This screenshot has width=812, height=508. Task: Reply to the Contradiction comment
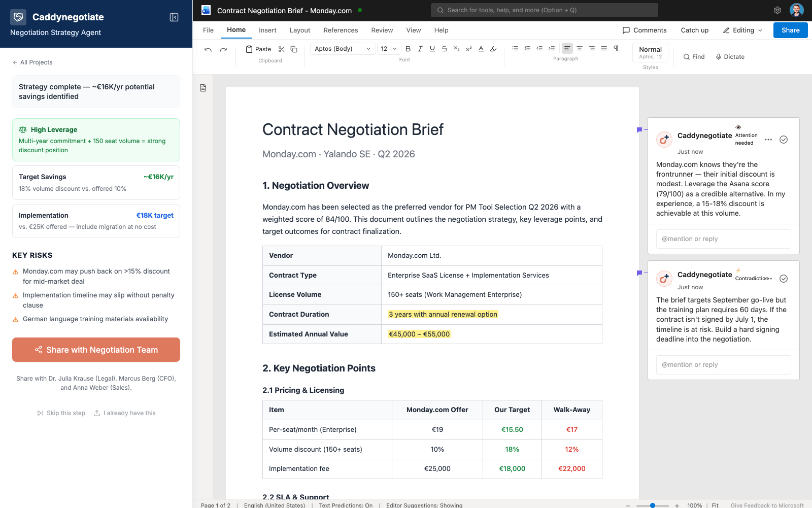point(723,365)
